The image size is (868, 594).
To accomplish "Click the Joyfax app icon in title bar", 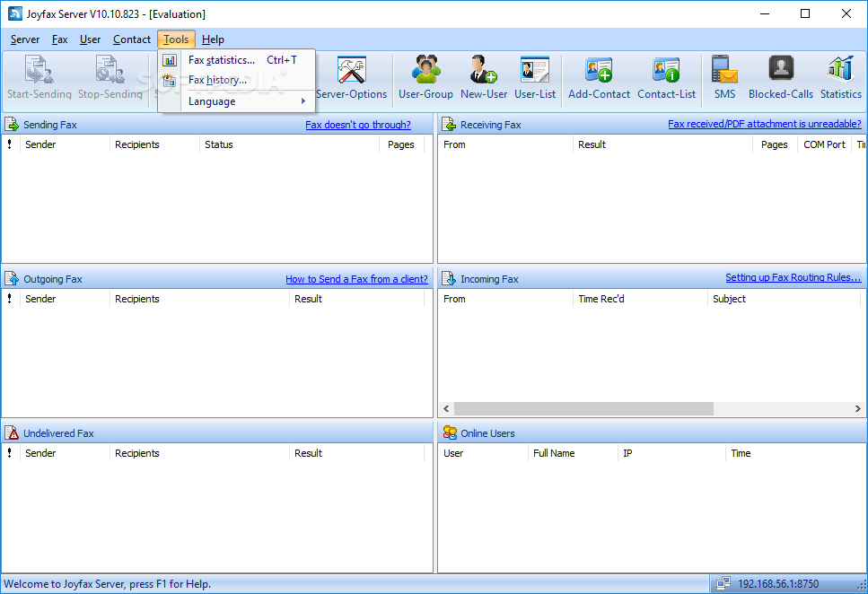I will tap(15, 13).
